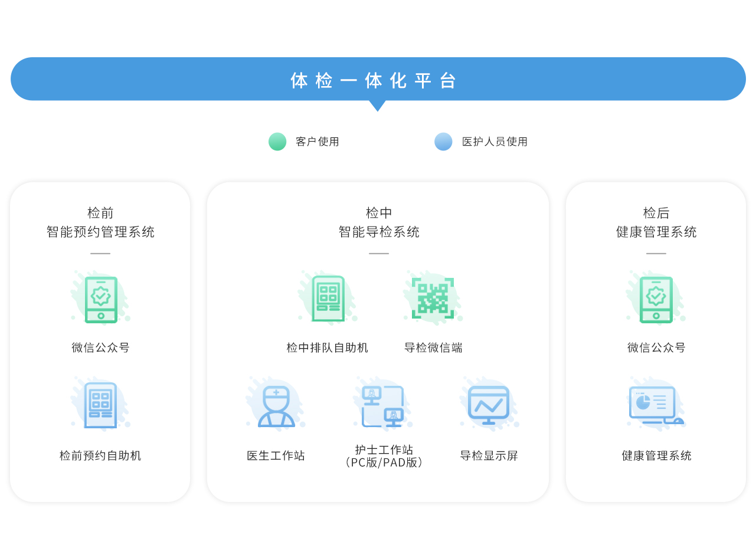This screenshot has width=756, height=551.
Task: Open the 健康管理系统 computer icon
Action: pos(656,405)
